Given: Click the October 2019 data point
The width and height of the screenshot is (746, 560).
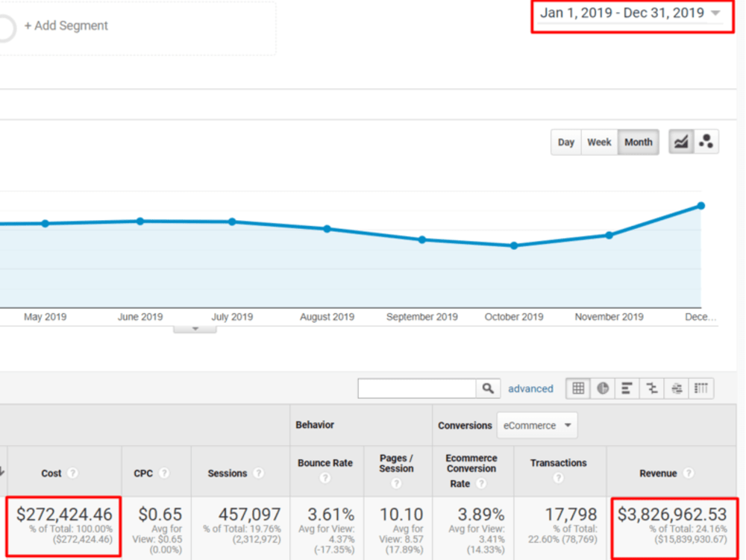Looking at the screenshot, I should (x=514, y=246).
